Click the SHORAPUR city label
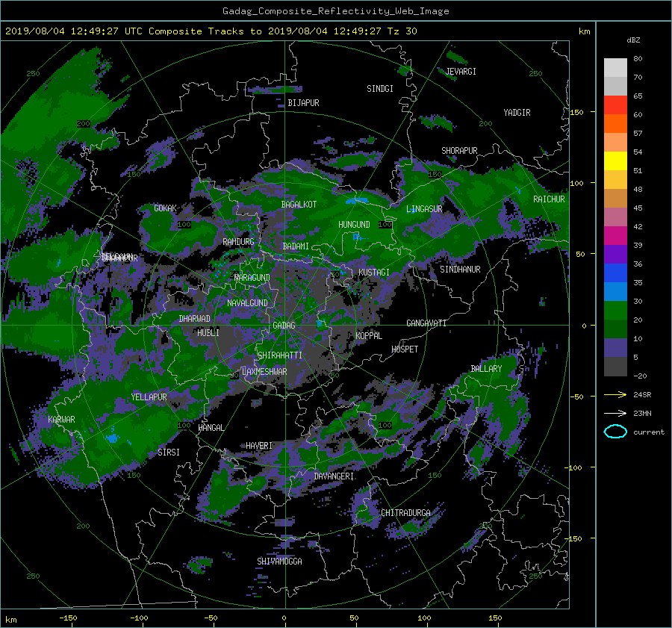The image size is (672, 628). point(459,151)
